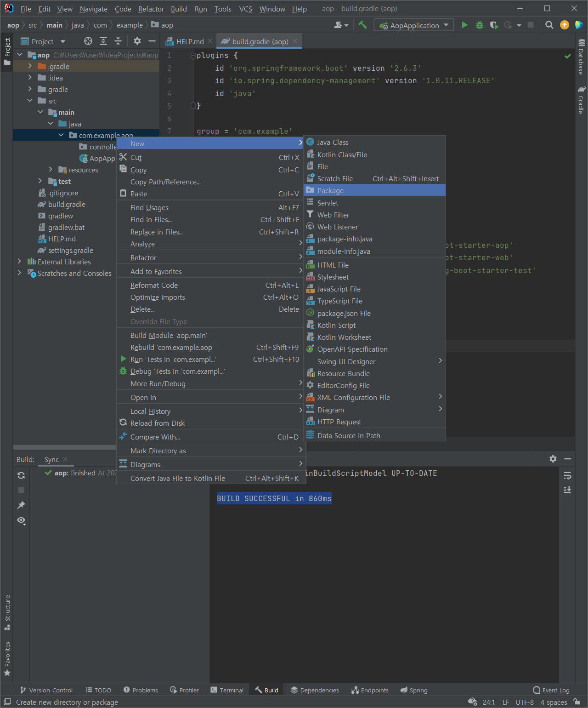
Task: Expand the .idea folder
Action: coord(30,78)
